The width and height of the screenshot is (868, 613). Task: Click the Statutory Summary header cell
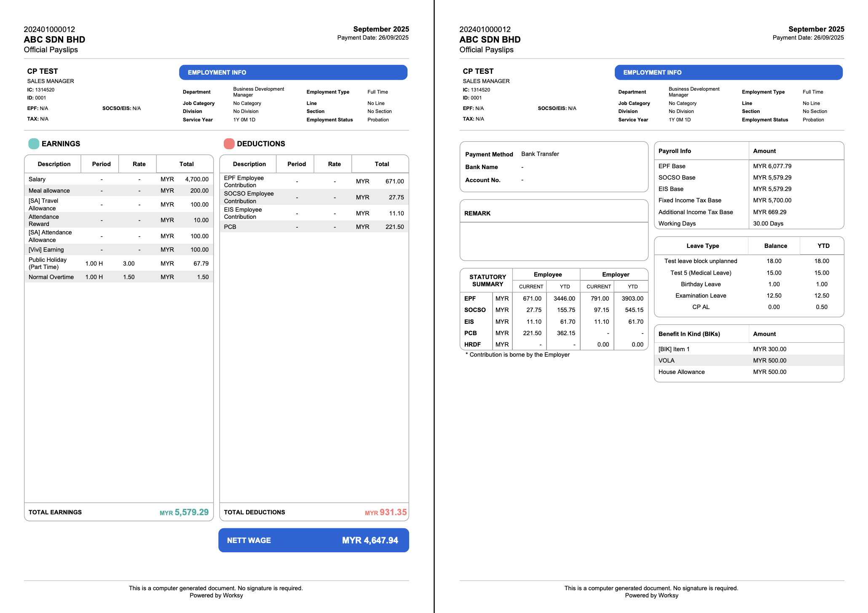(487, 280)
